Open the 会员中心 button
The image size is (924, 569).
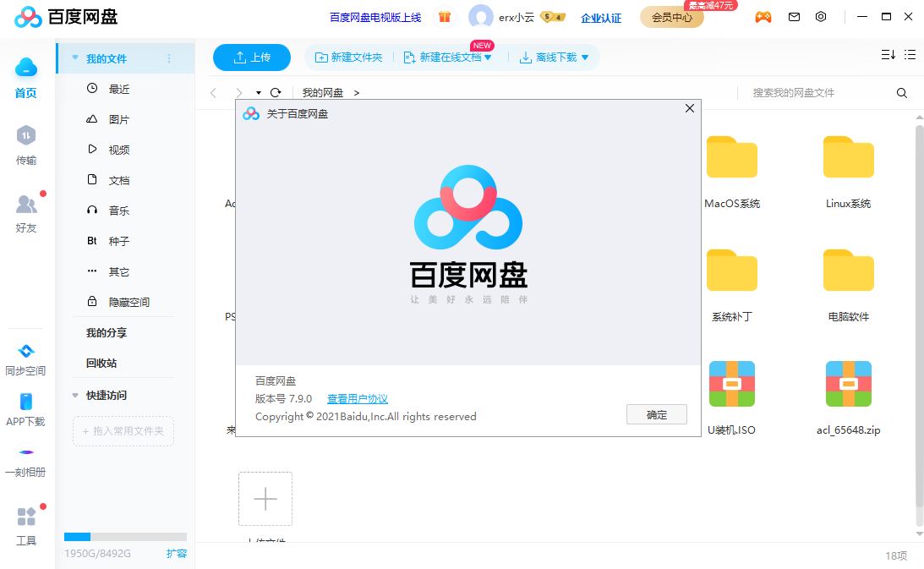(x=672, y=17)
